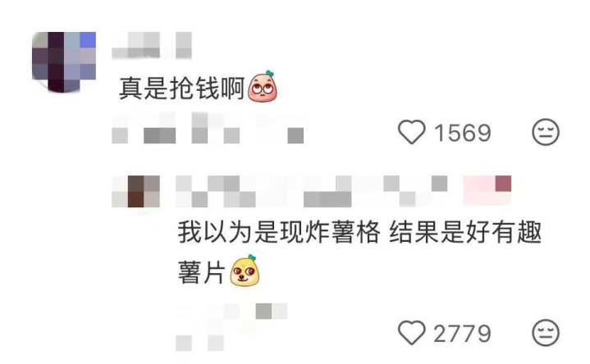Screen dimensions: 590x364
Task: Open the blurred username above 真是抢钱啊
Action: pyautogui.click(x=152, y=45)
